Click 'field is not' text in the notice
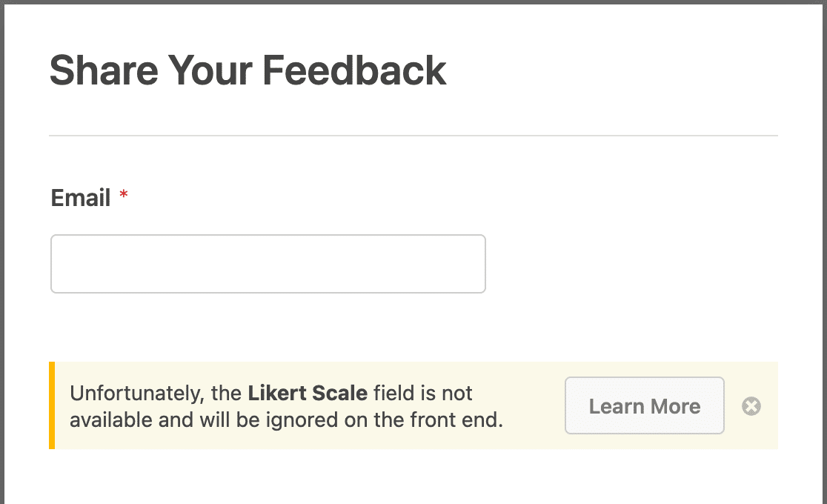Screen dimensions: 827x504 point(423,393)
